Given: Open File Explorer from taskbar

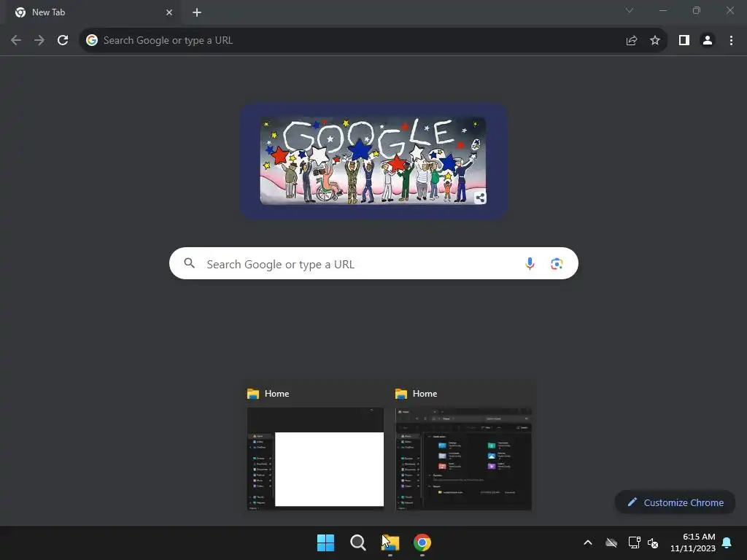Looking at the screenshot, I should 390,542.
